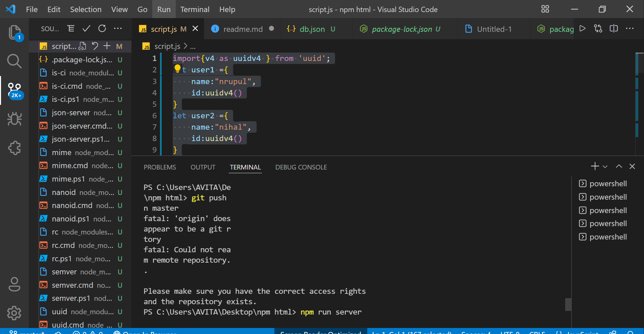This screenshot has height=334, width=644.
Task: Open the Search view in activity bar
Action: [14, 61]
